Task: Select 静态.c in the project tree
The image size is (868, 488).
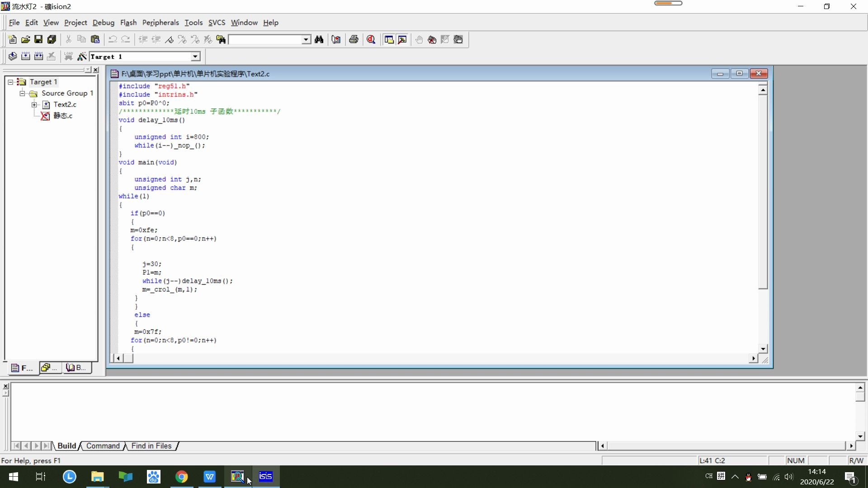Action: 63,116
